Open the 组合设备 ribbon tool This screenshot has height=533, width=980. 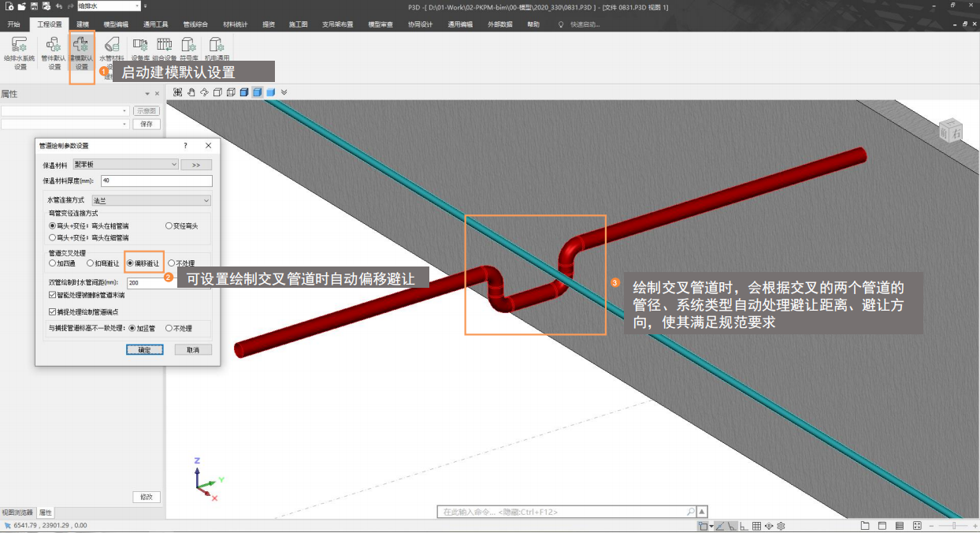[x=164, y=50]
